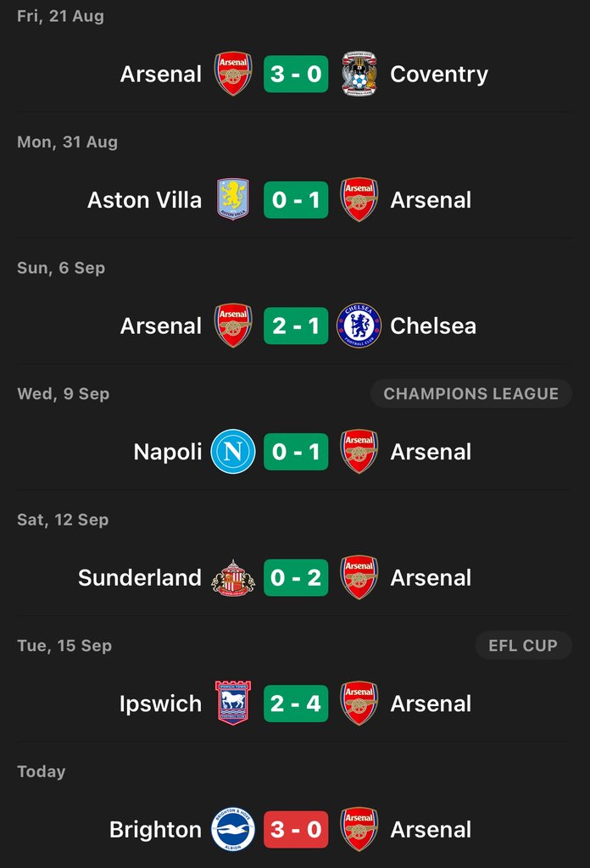The width and height of the screenshot is (590, 868).
Task: Tap the Aston Villa club crest
Action: 233,199
